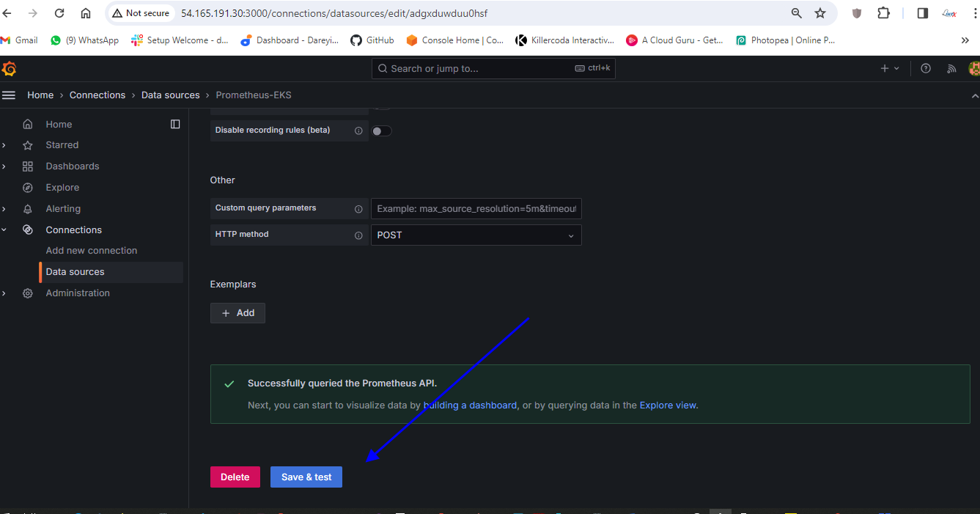Click the help question mark icon
Viewport: 980px width, 514px height.
[x=926, y=68]
